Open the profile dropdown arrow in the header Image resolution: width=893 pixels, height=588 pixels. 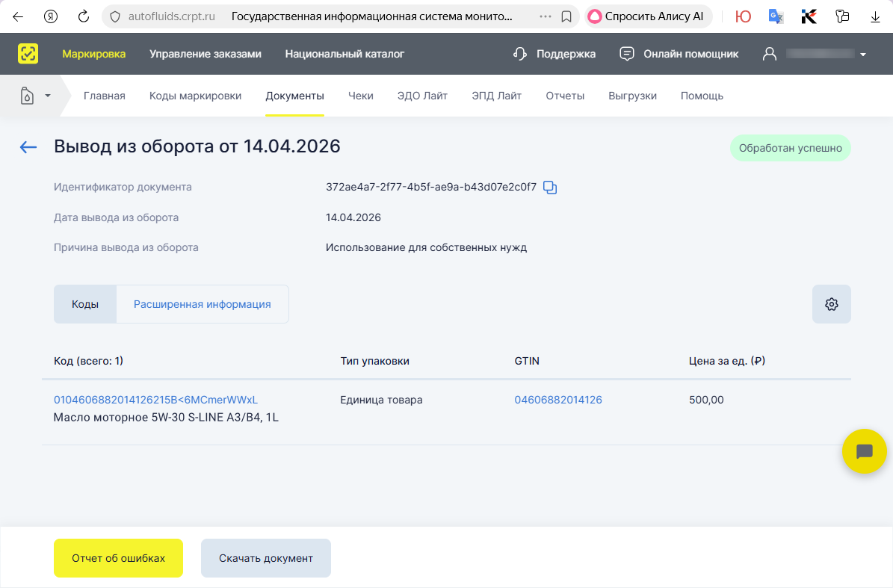(x=863, y=53)
